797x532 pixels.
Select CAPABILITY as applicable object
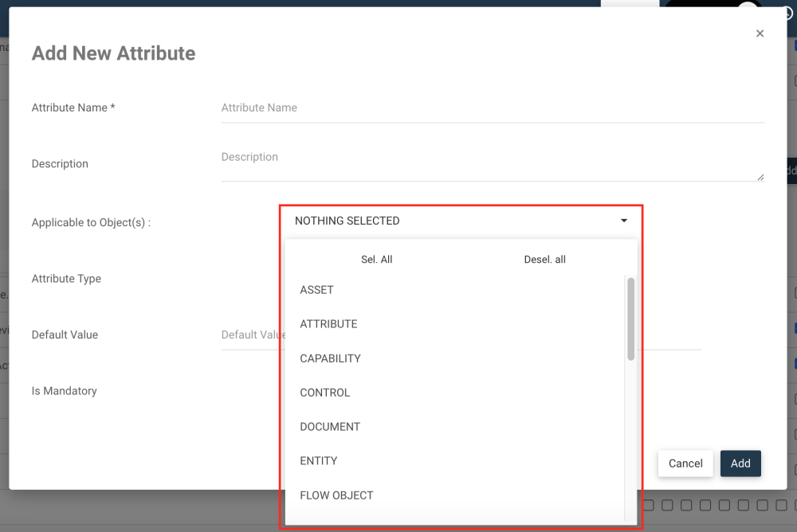(x=330, y=358)
